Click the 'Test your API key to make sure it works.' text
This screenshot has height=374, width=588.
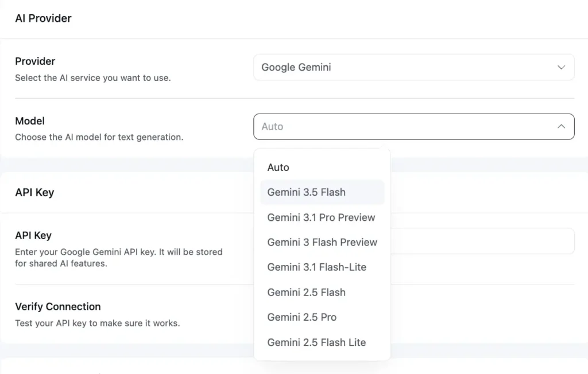(98, 323)
